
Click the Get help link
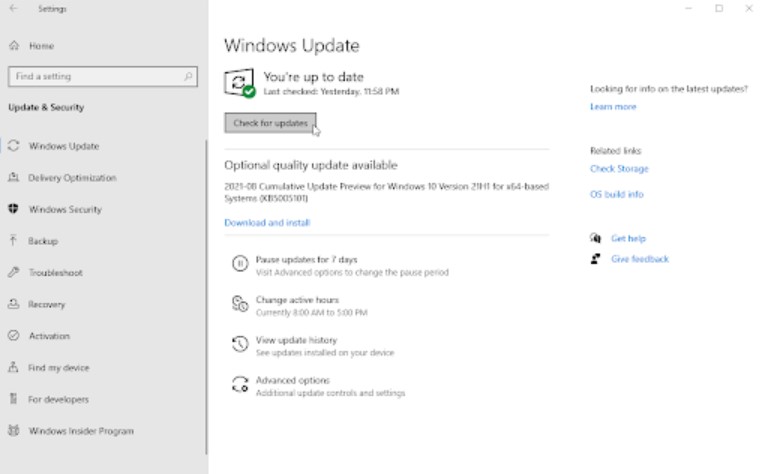tap(628, 238)
